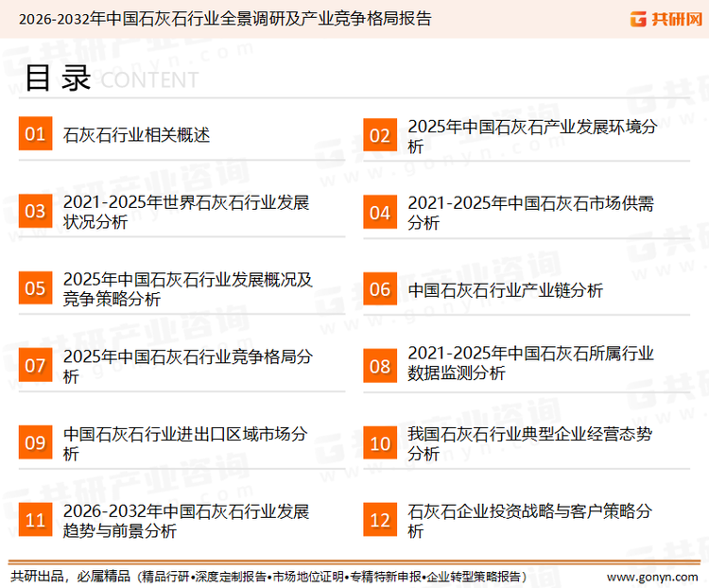Open chapter 石灰石企业投资战略与客户策略分析
Screen dimensions: 709x588
(529, 521)
